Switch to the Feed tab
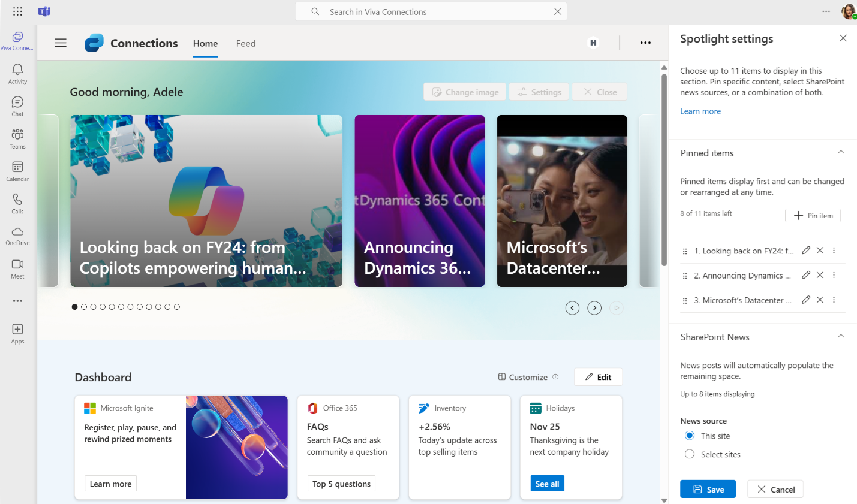 pyautogui.click(x=245, y=43)
